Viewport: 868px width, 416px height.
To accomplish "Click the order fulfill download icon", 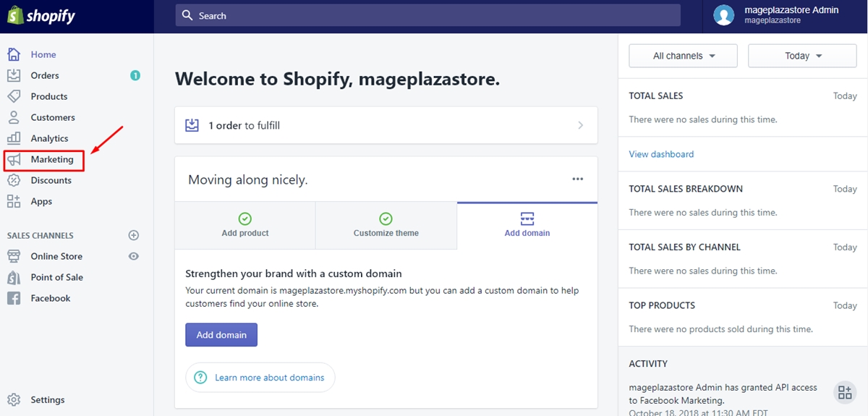I will coord(192,125).
